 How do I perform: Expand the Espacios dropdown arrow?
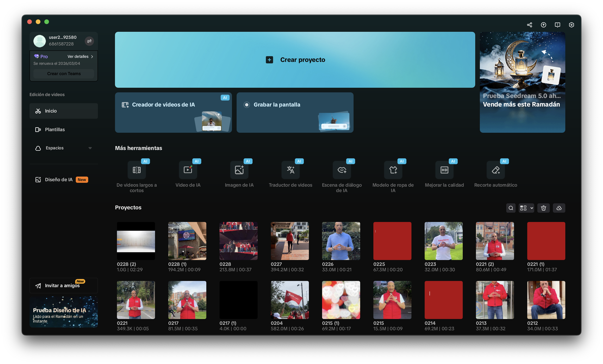[x=90, y=148]
